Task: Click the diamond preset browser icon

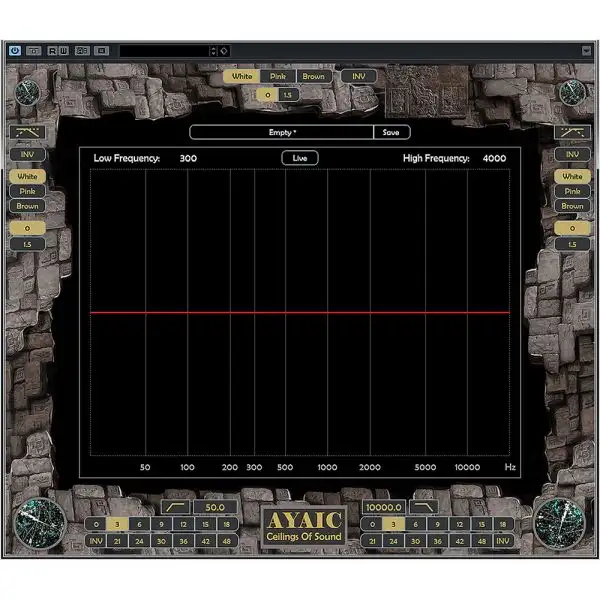Action: point(224,51)
